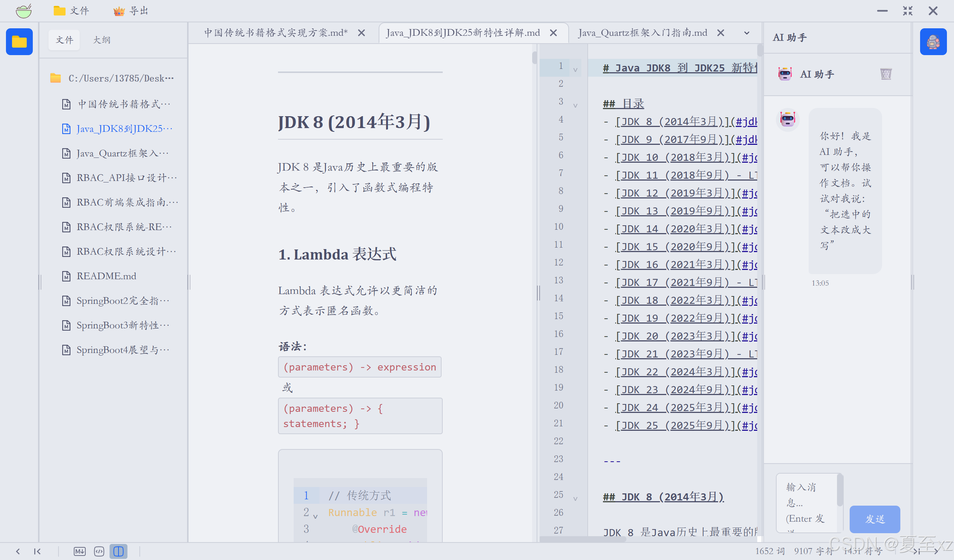Open the 导出 export menu
Screen dimensions: 954x560
tap(131, 10)
